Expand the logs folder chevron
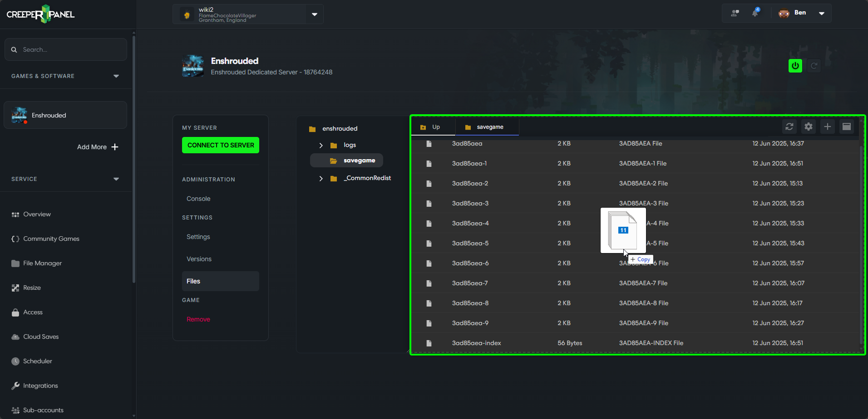This screenshot has width=868, height=419. point(321,146)
